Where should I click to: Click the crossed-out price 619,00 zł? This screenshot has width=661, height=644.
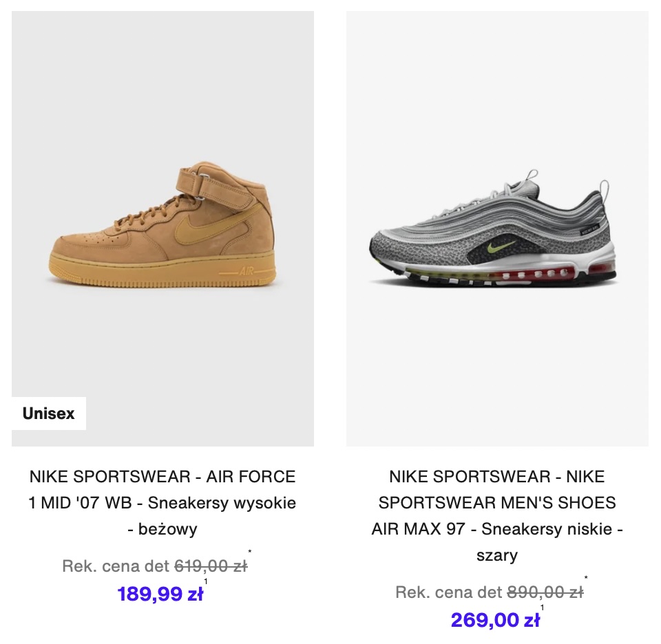pyautogui.click(x=211, y=566)
